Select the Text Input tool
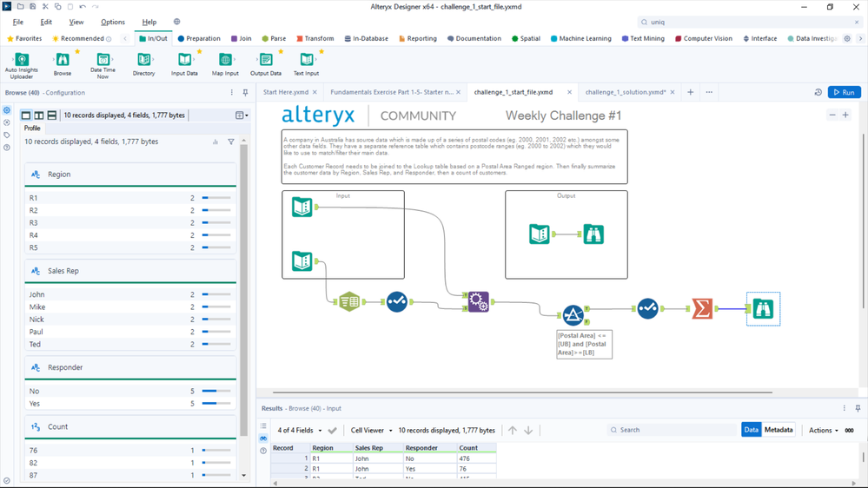 pos(306,65)
